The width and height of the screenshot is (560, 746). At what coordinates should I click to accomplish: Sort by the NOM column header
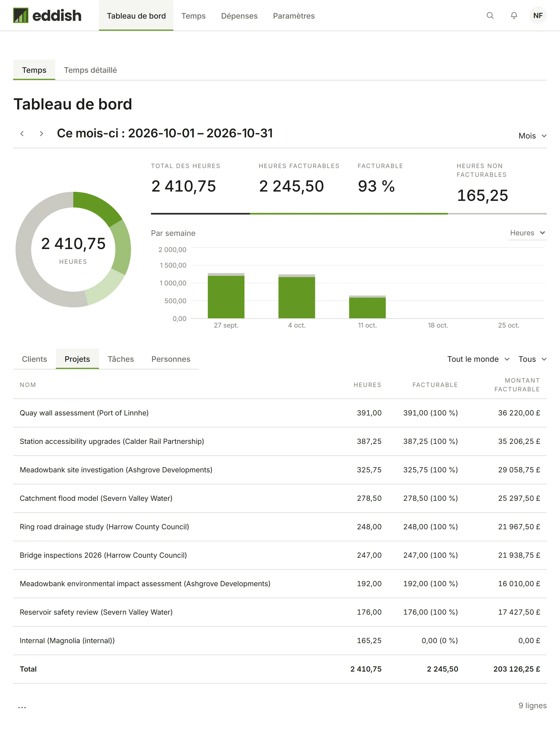[x=28, y=385]
